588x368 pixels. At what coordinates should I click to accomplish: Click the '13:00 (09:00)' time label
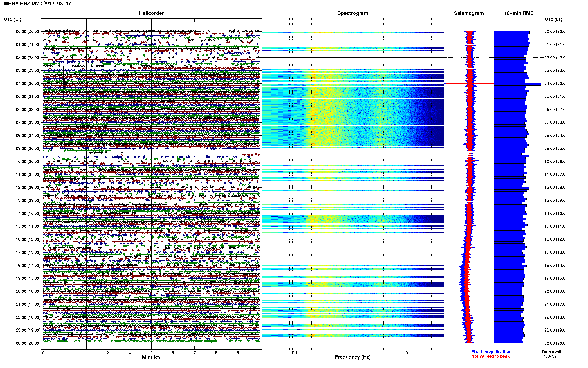point(28,200)
